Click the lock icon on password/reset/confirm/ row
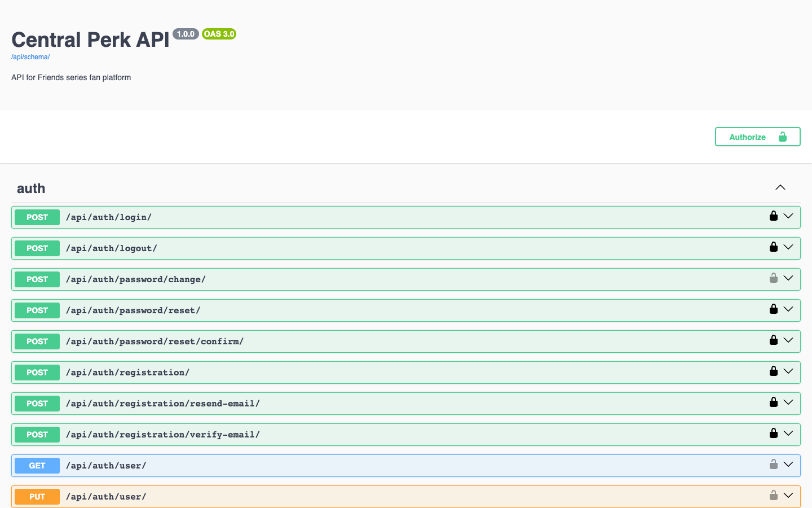812x508 pixels. coord(774,340)
